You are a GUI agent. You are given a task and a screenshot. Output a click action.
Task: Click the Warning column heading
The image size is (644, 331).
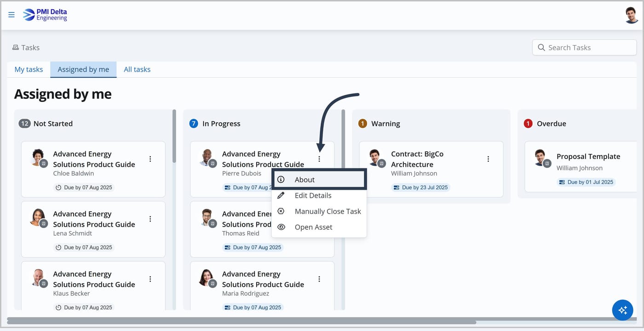tap(385, 123)
